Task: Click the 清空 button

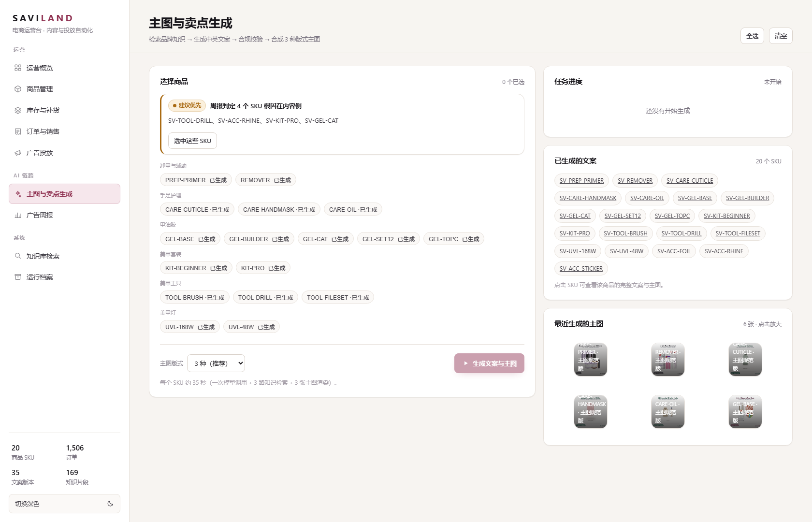Action: click(781, 36)
